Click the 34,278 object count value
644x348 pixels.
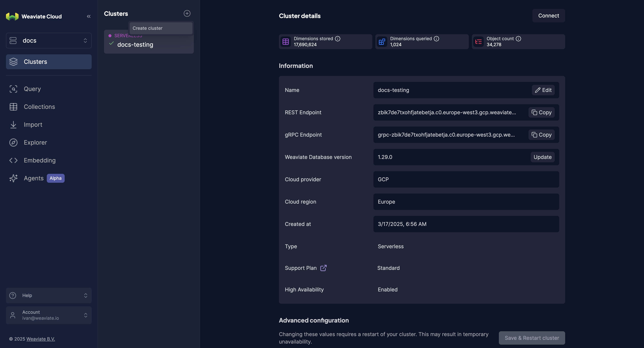click(494, 44)
